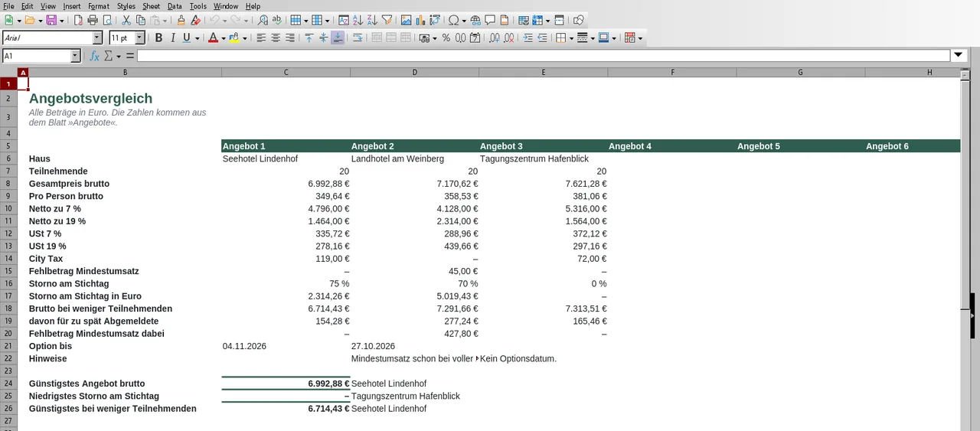This screenshot has width=980, height=431.
Task: Click the Angebot 2 header cell
Action: coord(414,145)
